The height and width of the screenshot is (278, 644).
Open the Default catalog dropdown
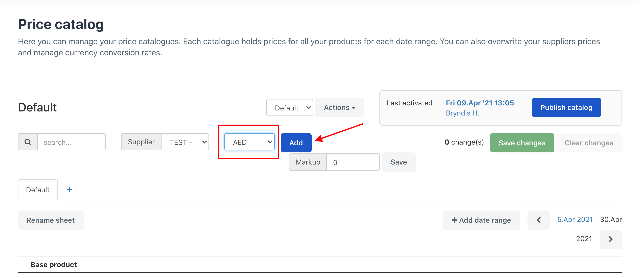pyautogui.click(x=290, y=108)
